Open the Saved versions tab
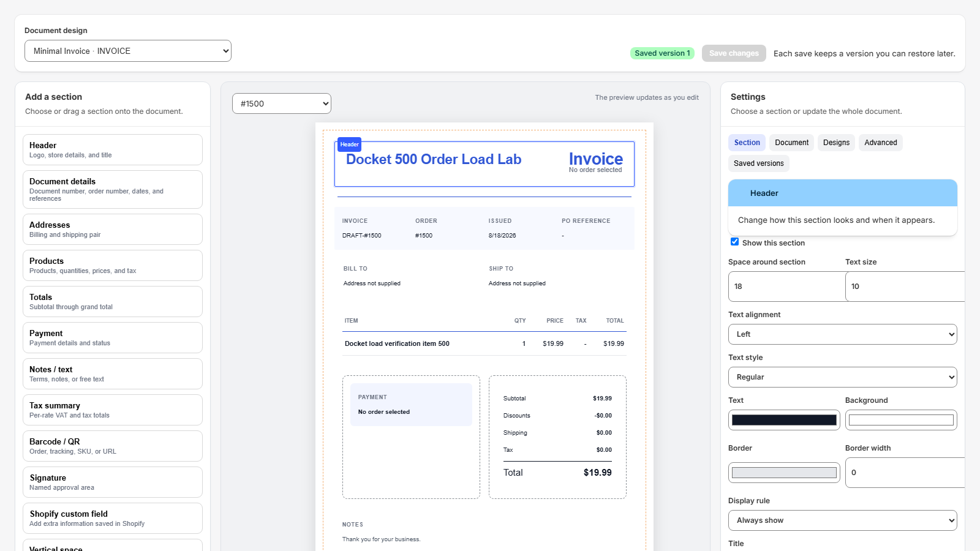The width and height of the screenshot is (980, 551). (759, 163)
